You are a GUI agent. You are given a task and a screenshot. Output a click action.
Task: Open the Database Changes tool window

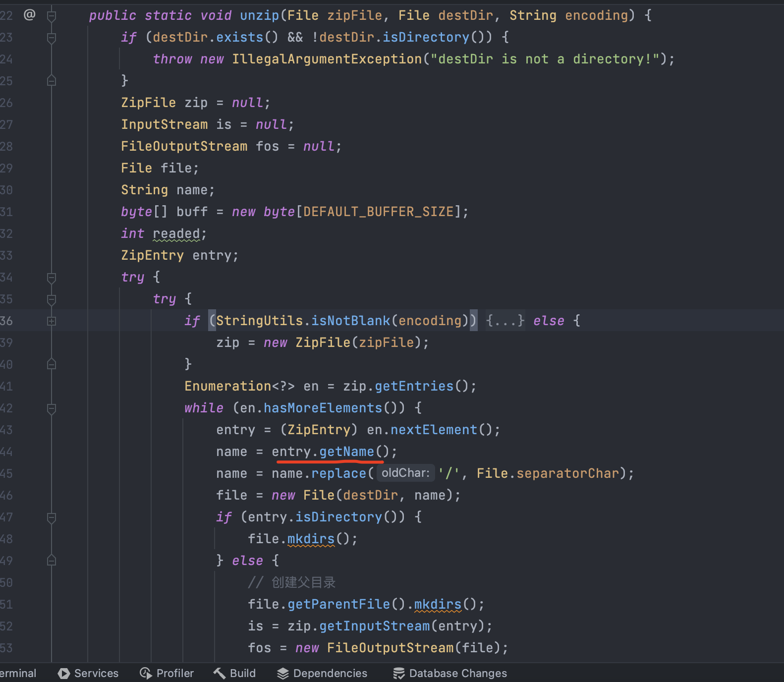(x=457, y=673)
